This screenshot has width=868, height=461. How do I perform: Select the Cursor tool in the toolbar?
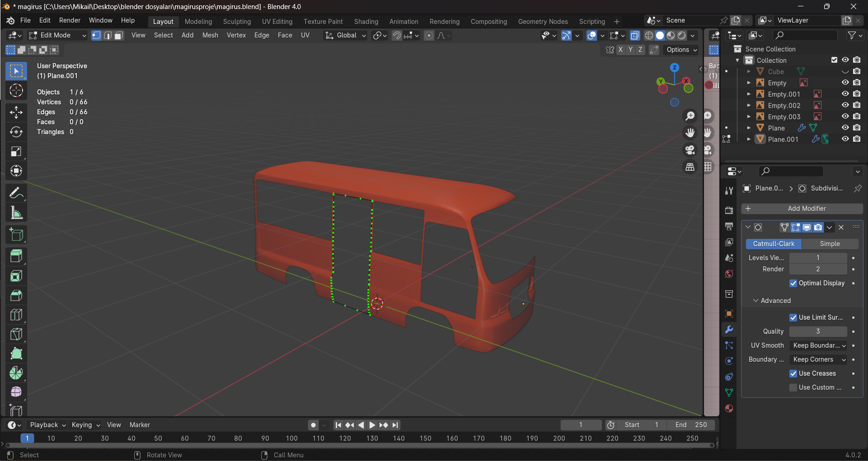pos(16,91)
